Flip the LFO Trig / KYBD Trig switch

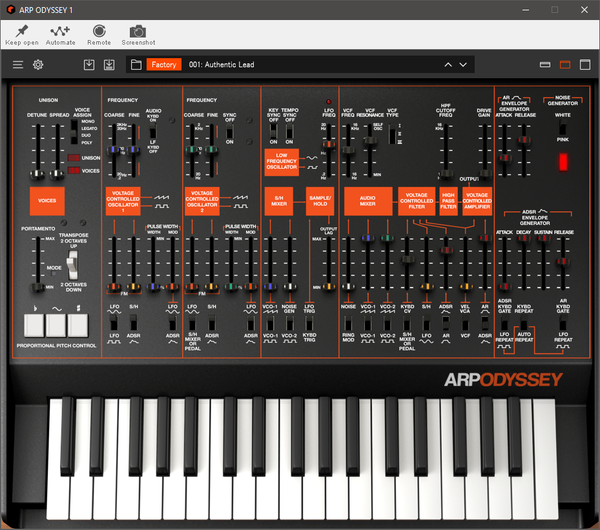[309, 323]
